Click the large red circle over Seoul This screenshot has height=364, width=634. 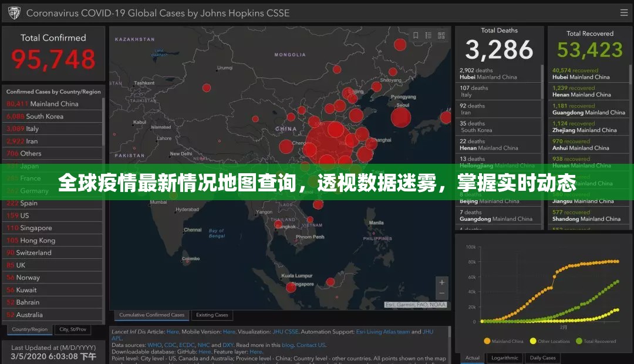(401, 117)
